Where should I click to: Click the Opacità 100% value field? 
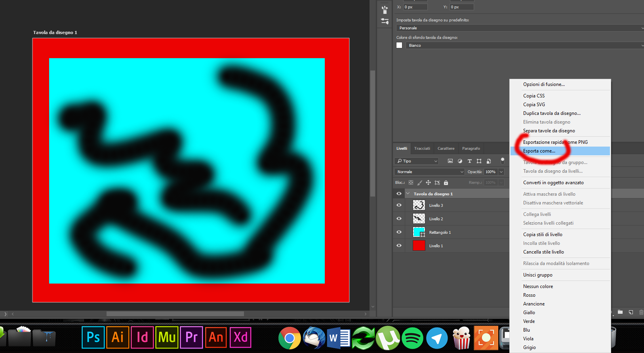pyautogui.click(x=491, y=172)
